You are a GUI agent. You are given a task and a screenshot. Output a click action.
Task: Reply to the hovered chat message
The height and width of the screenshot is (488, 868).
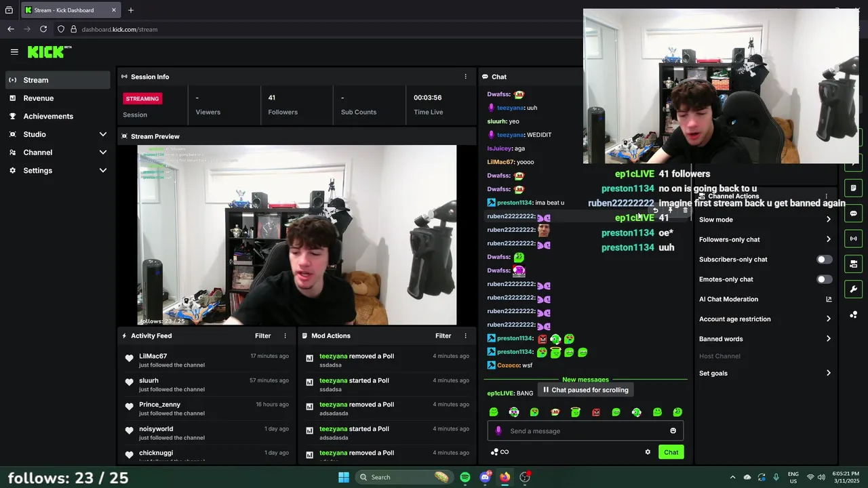[x=655, y=210]
